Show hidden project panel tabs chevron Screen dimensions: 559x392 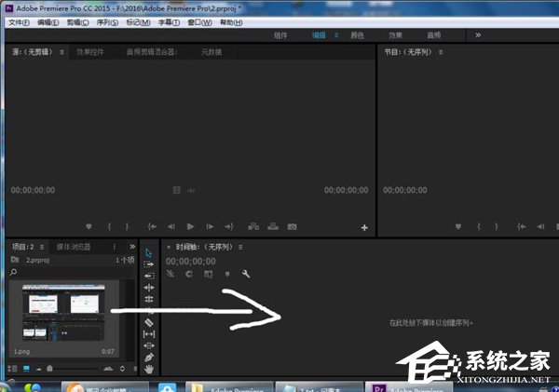coord(132,247)
